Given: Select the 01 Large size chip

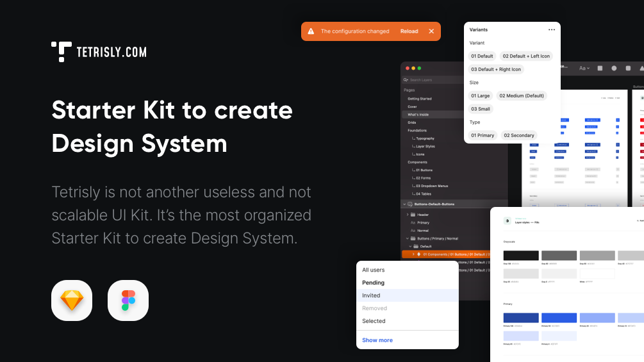Looking at the screenshot, I should pos(480,95).
